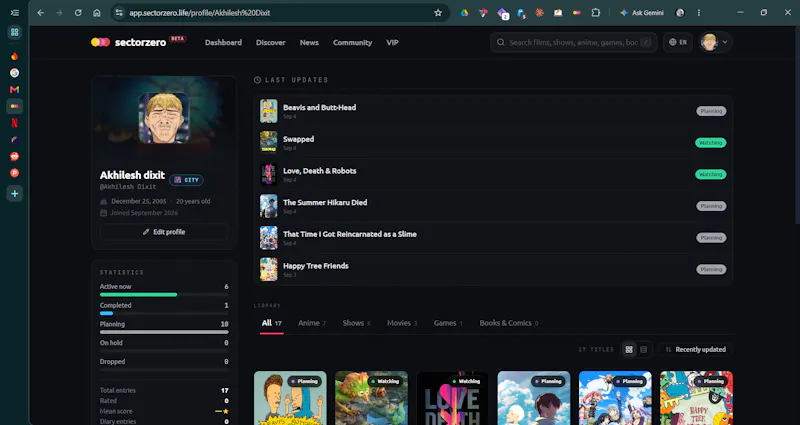Open site information icon in address bar
The image size is (800, 425).
[x=119, y=13]
